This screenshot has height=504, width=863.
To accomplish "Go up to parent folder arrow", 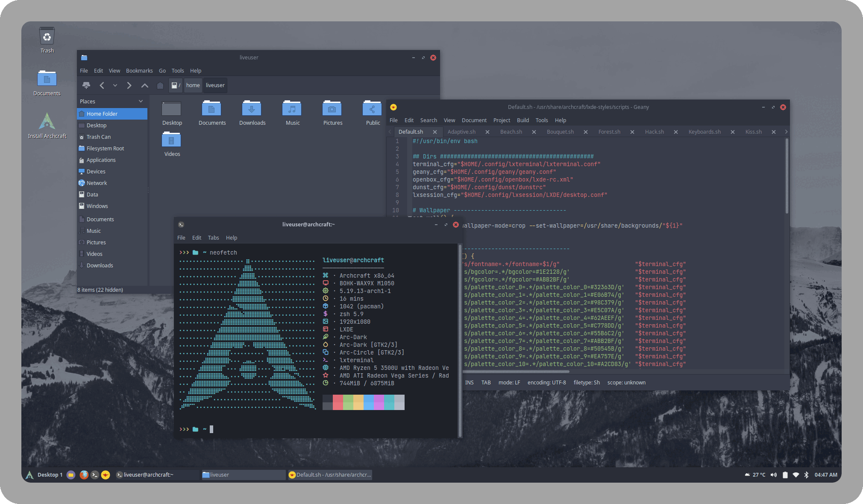I will pos(145,85).
